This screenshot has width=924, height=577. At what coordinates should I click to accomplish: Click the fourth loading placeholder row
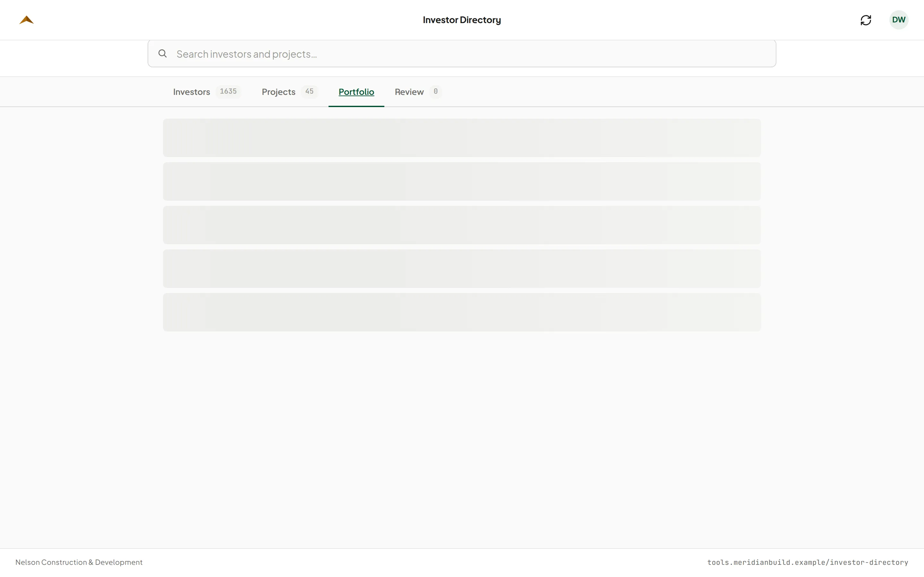tap(462, 269)
